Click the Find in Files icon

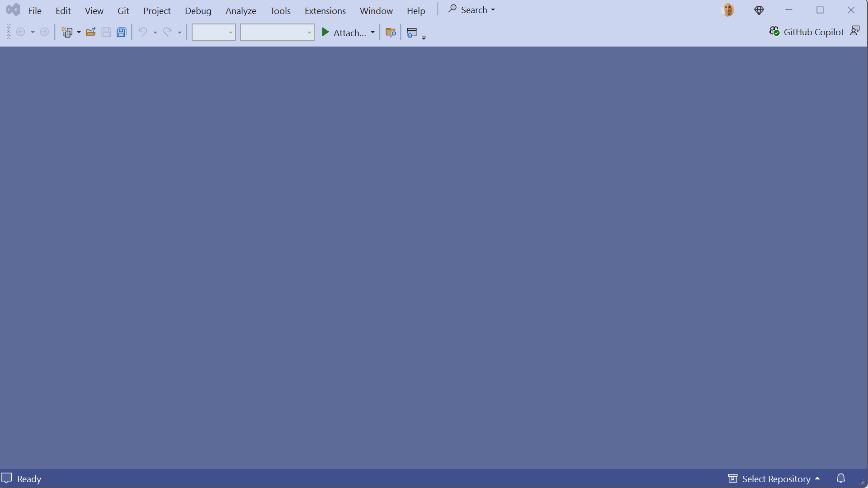(x=391, y=32)
